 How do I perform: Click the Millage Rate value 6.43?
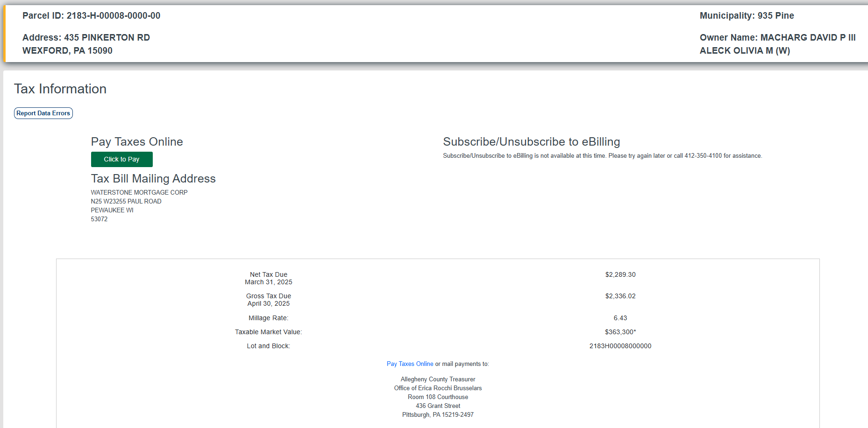tap(620, 318)
